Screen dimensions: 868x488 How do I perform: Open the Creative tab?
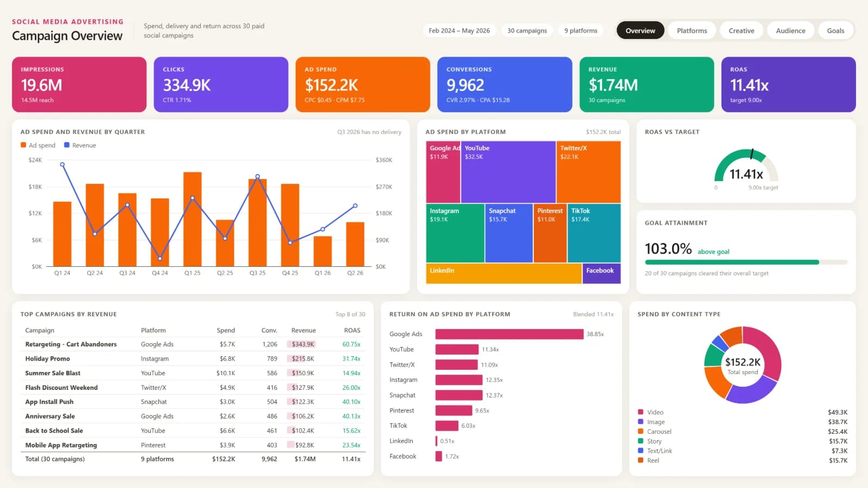[x=741, y=30]
